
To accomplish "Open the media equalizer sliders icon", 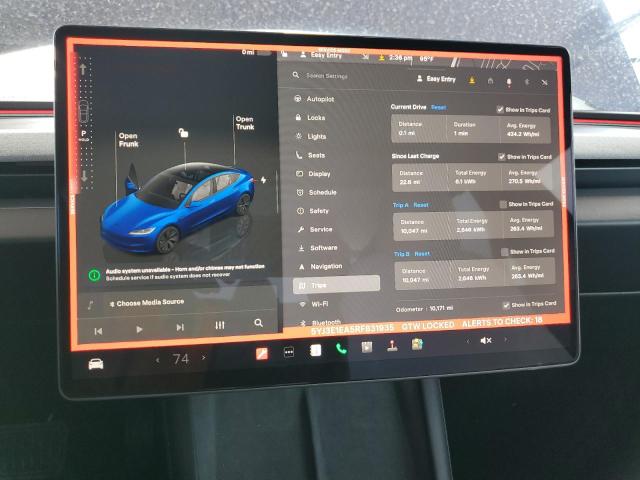I will [220, 325].
